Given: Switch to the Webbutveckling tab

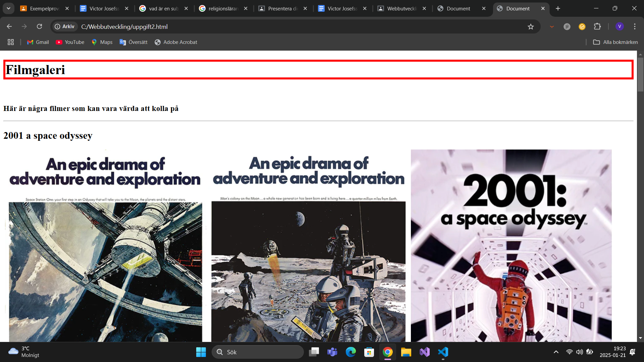Looking at the screenshot, I should click(402, 8).
